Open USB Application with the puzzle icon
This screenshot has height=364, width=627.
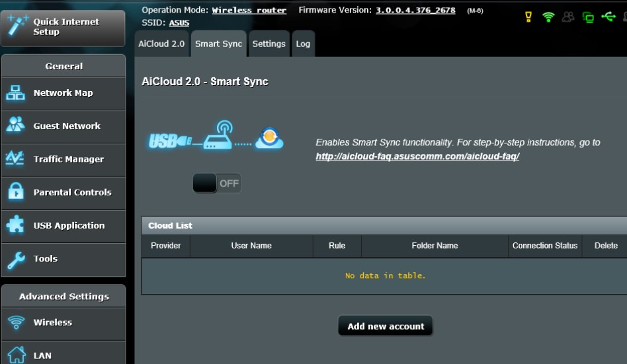(x=63, y=226)
